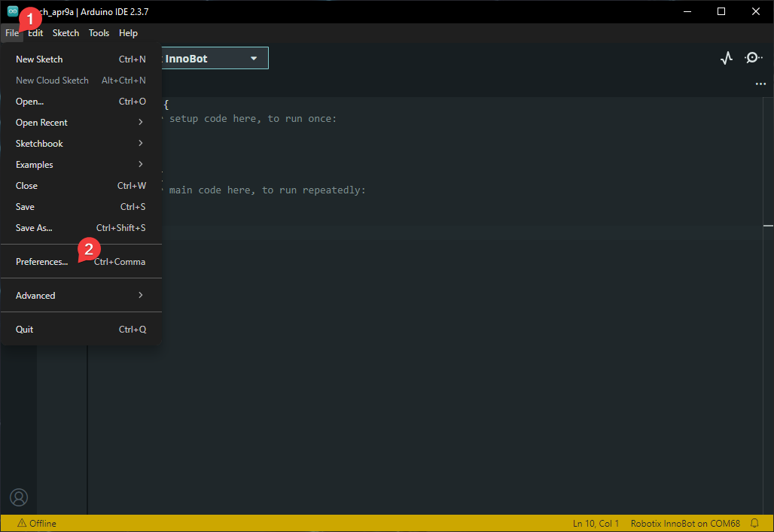
Task: Open the Tools menu
Action: coord(99,33)
